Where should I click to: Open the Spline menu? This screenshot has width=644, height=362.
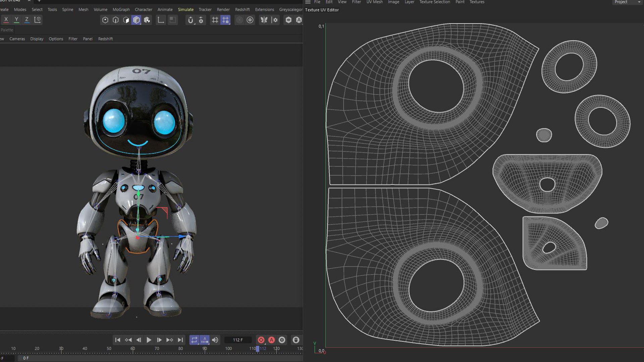click(x=67, y=9)
